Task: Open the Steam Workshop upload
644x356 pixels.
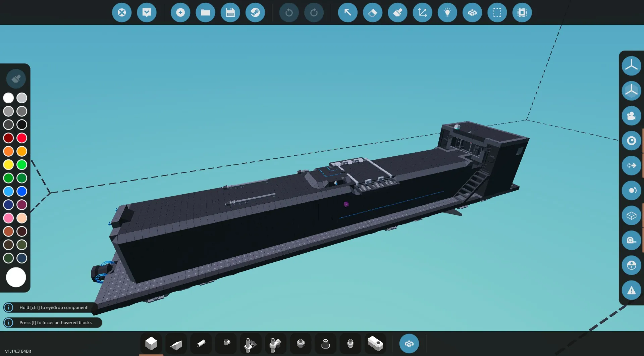Action: (x=255, y=13)
